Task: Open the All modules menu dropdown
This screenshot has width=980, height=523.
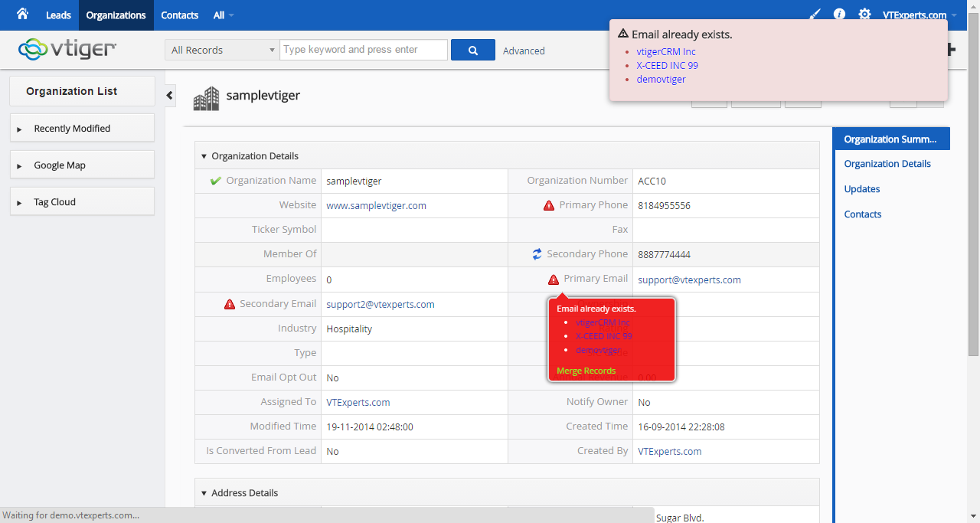Action: 224,15
